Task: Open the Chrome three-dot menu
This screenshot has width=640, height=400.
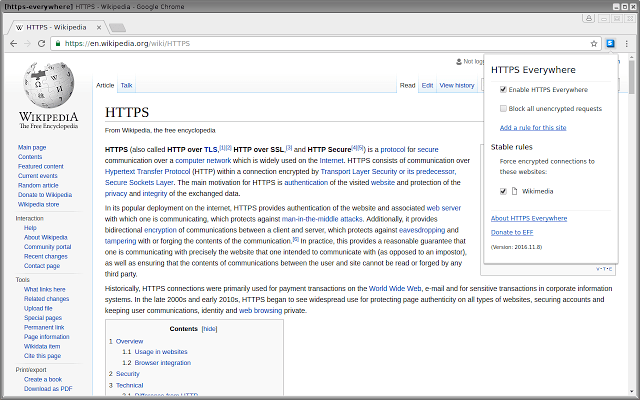Action: pos(627,44)
